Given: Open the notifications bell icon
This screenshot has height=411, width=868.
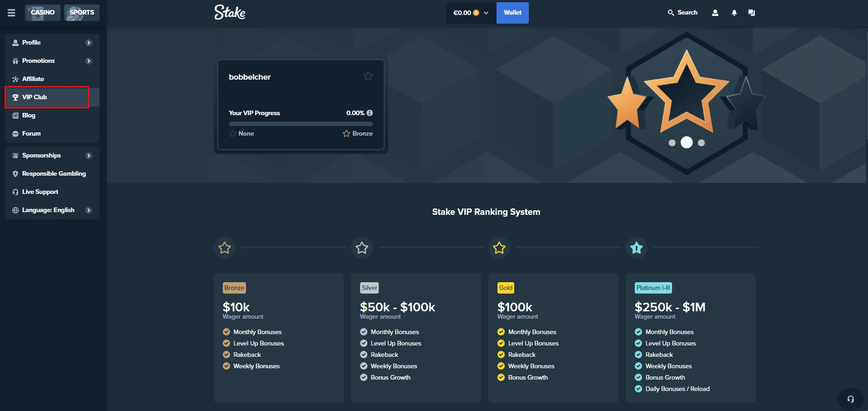Looking at the screenshot, I should pyautogui.click(x=734, y=13).
